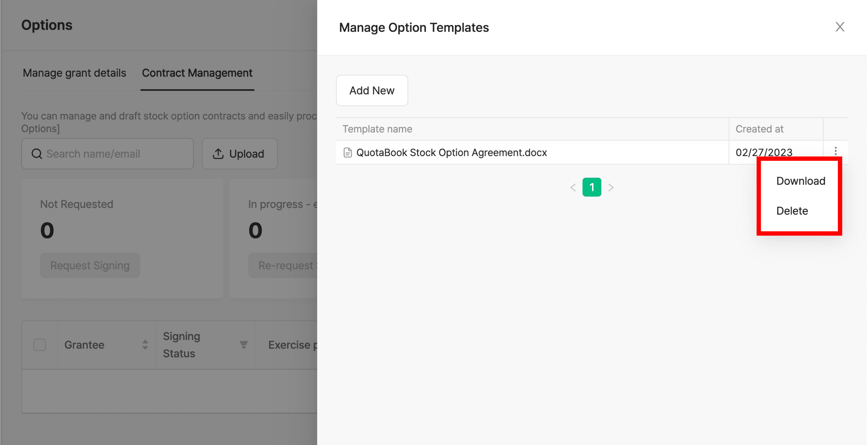Open the Signing Status filter
The width and height of the screenshot is (868, 445).
click(x=243, y=344)
